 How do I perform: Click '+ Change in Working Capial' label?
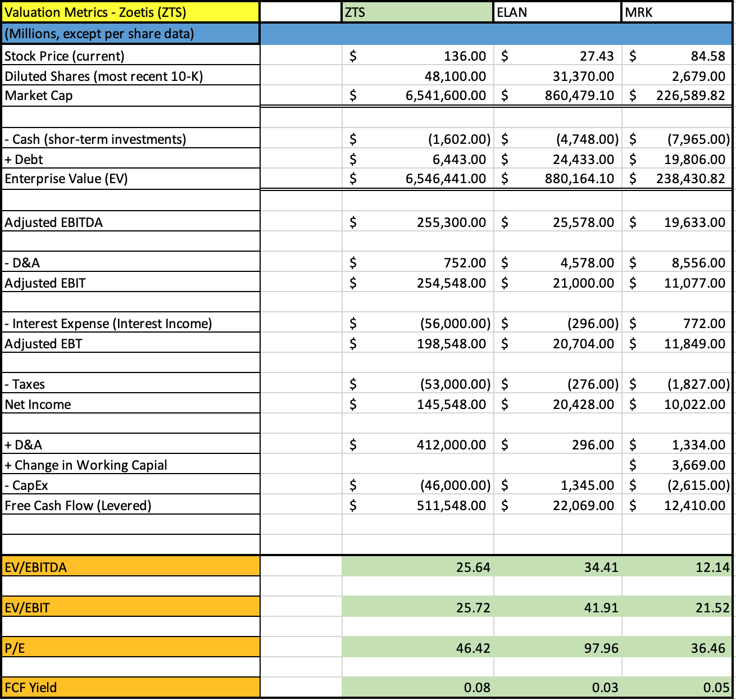[x=86, y=465]
